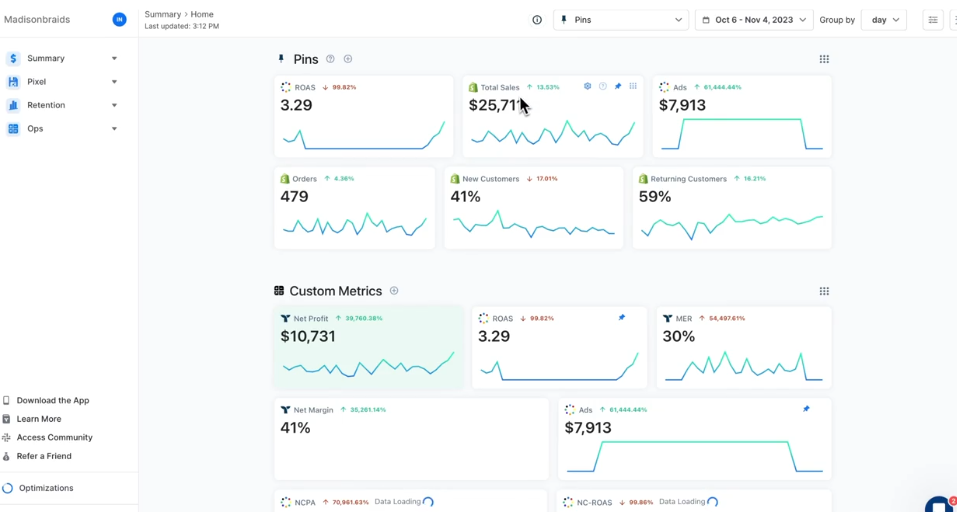Expand the Summary menu arrow

point(114,59)
